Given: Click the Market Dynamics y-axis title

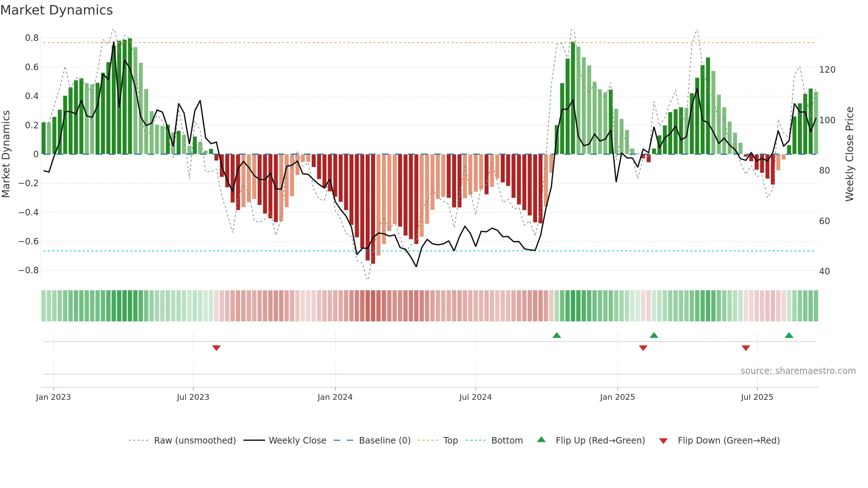Looking at the screenshot, I should pyautogui.click(x=6, y=154).
